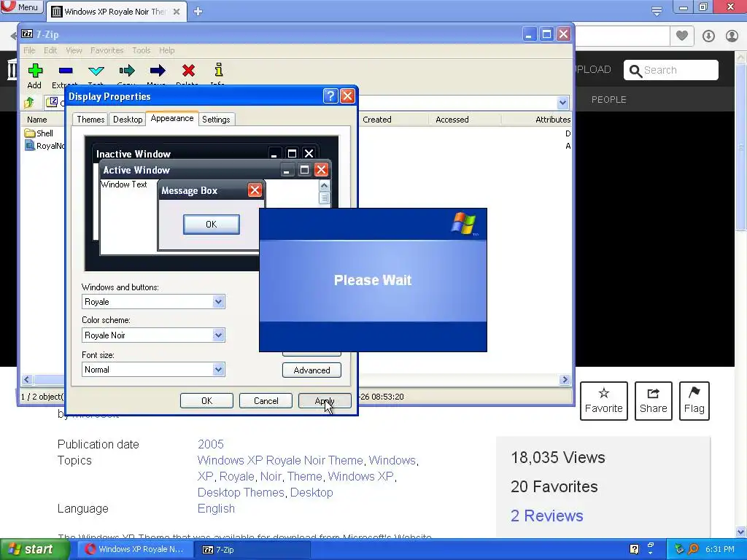Click Apply in Display Properties
The height and width of the screenshot is (560, 747).
tap(325, 401)
